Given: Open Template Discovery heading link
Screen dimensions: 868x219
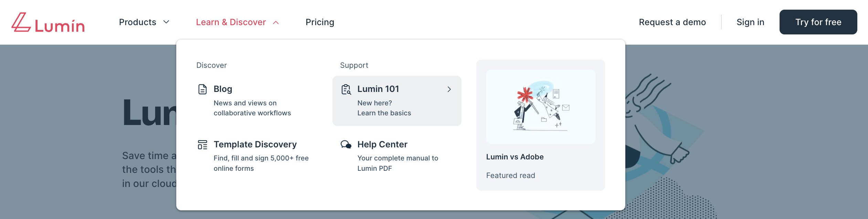Looking at the screenshot, I should pyautogui.click(x=255, y=144).
